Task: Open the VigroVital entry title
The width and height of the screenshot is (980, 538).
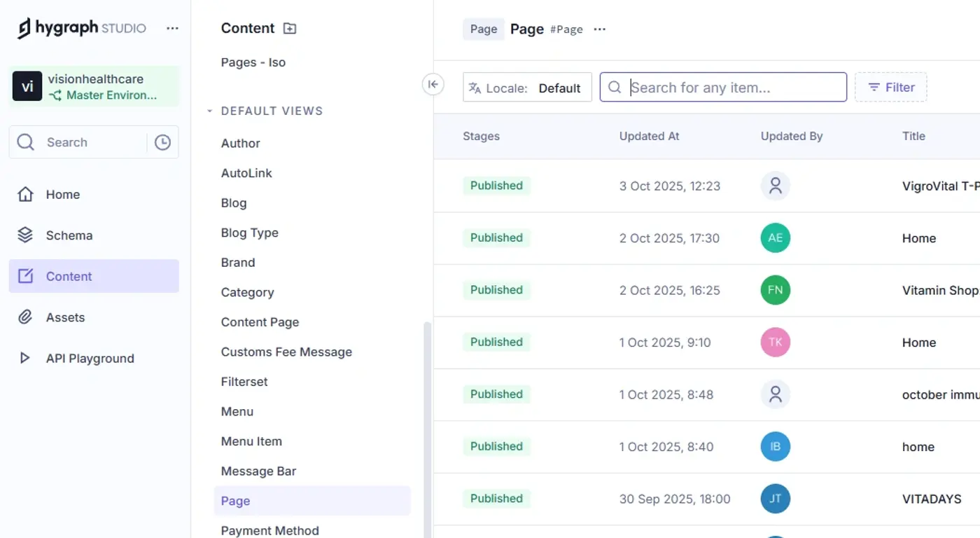Action: (x=941, y=186)
